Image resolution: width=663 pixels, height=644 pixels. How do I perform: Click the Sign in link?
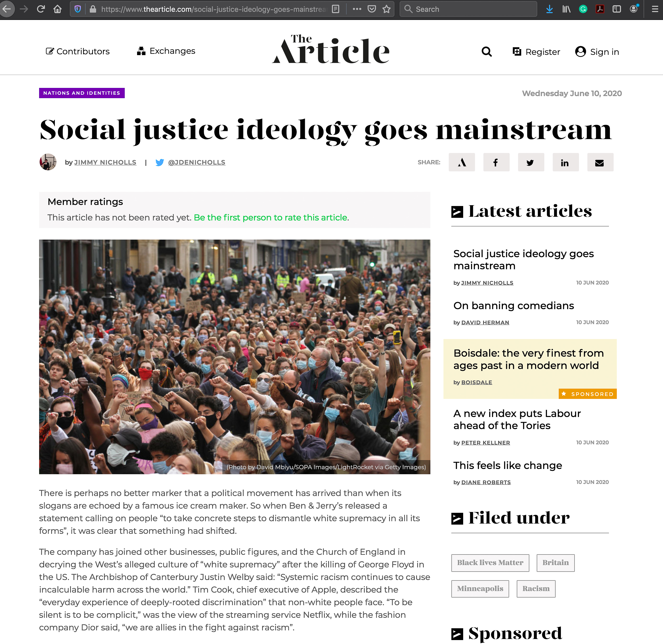coord(597,52)
